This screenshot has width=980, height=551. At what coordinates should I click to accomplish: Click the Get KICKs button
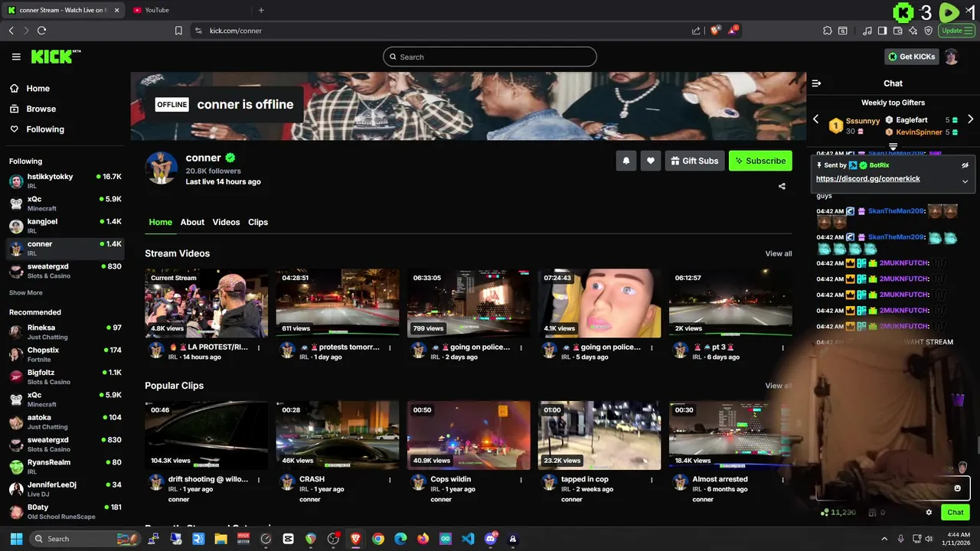point(911,57)
